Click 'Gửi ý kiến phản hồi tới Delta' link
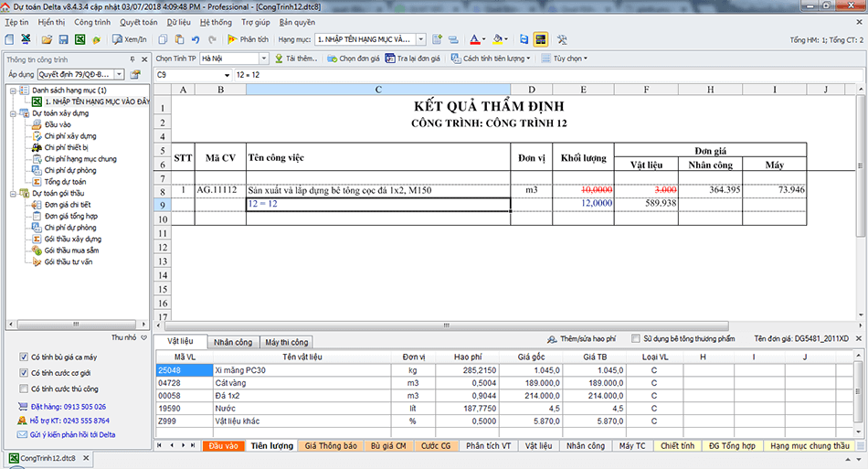 click(71, 434)
